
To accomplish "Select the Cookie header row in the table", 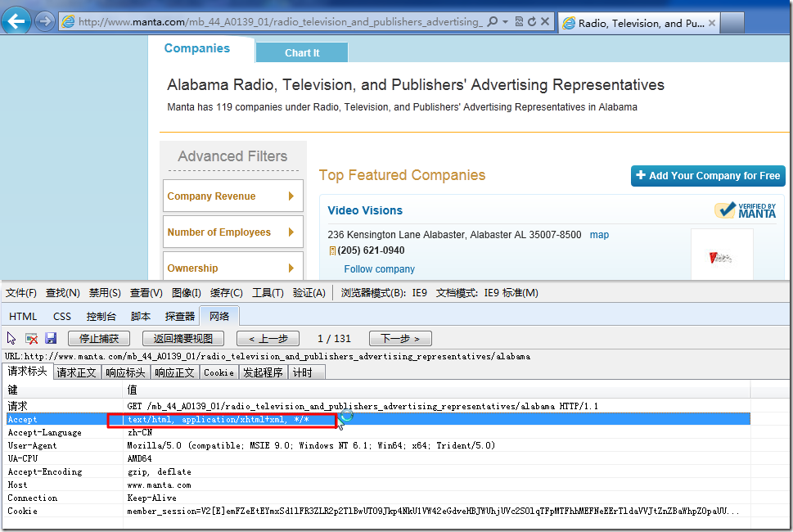I will [x=378, y=512].
